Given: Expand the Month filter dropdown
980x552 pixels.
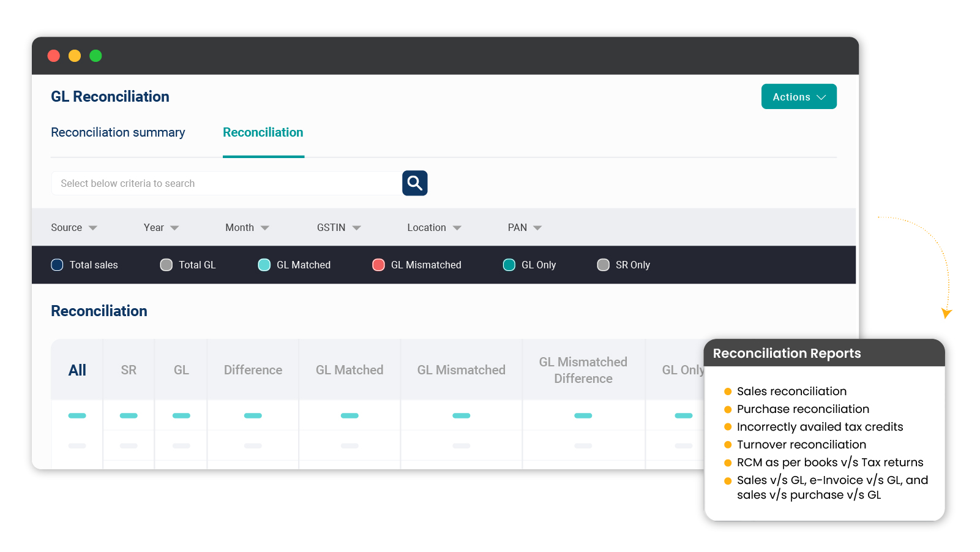Looking at the screenshot, I should click(247, 227).
